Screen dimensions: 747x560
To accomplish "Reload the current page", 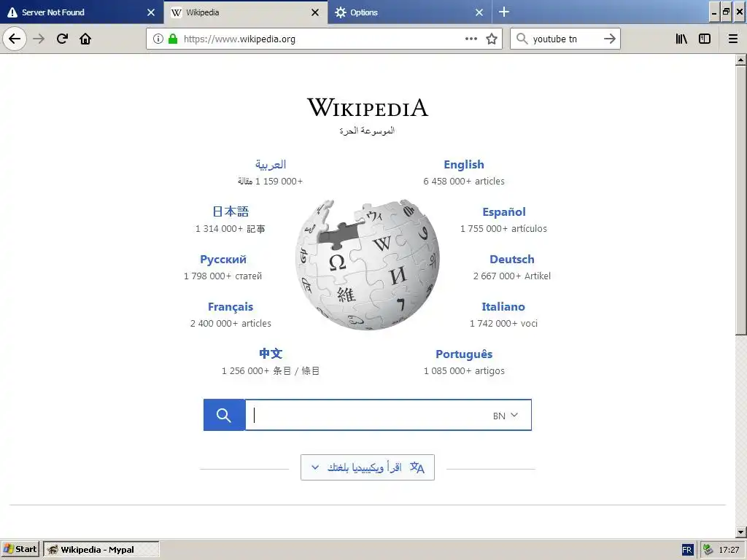I will point(62,39).
